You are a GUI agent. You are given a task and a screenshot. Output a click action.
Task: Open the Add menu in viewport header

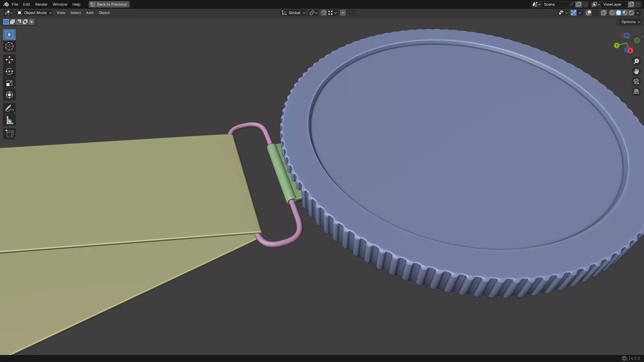coord(90,13)
